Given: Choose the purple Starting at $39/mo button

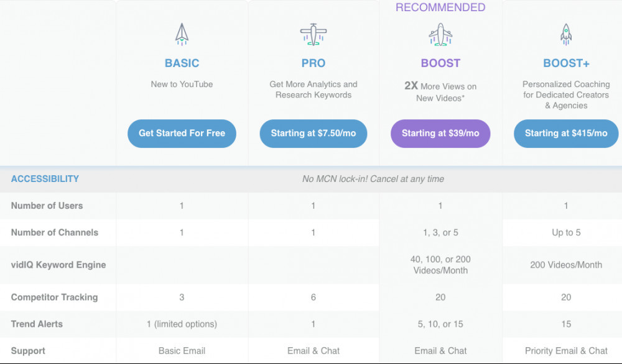Looking at the screenshot, I should point(440,134).
